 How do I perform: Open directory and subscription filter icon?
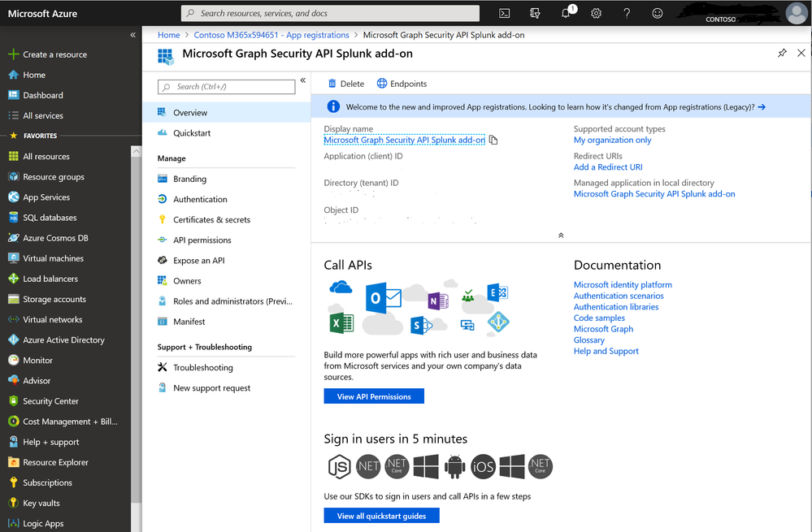point(535,14)
